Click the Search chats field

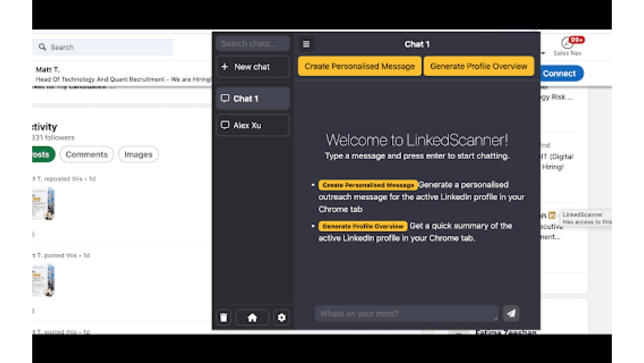(x=252, y=44)
